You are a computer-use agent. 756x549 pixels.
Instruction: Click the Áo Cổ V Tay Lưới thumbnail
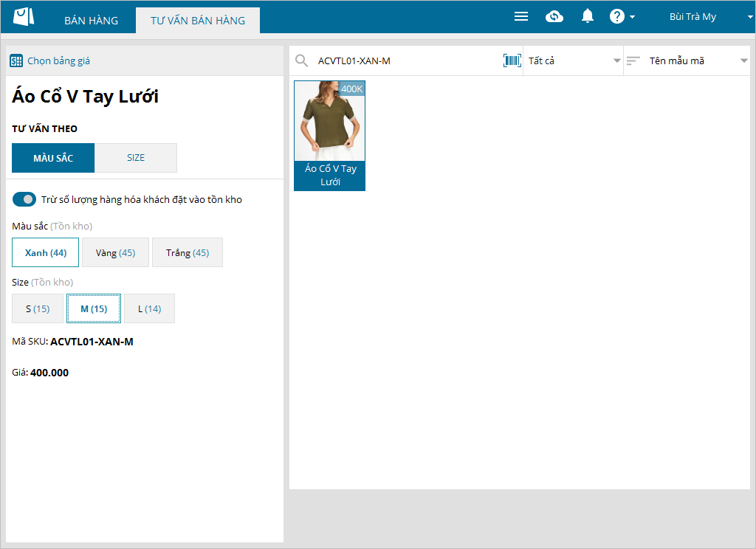tap(330, 136)
